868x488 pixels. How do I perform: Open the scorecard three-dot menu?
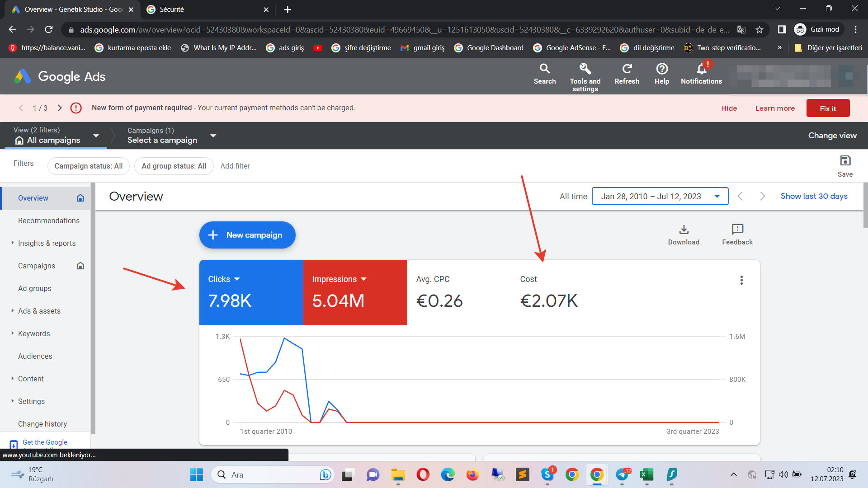tap(741, 280)
